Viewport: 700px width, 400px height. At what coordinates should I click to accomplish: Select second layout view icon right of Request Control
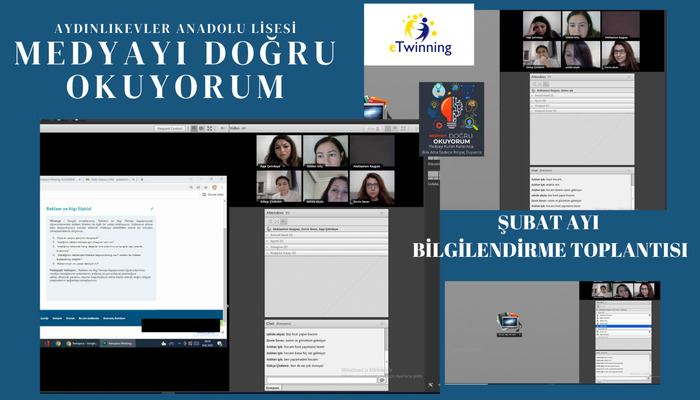coord(202,129)
